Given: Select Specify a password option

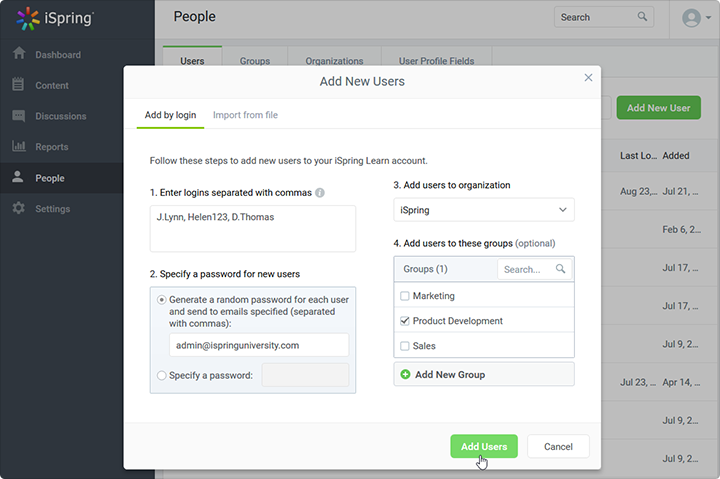Looking at the screenshot, I should click(162, 376).
